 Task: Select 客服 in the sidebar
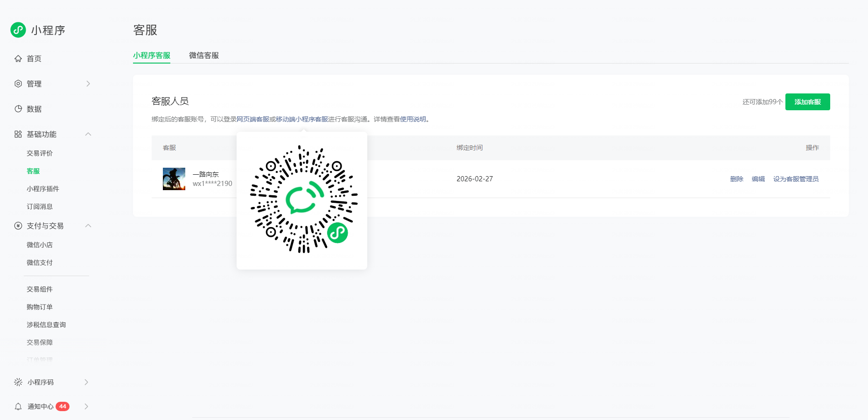click(33, 171)
